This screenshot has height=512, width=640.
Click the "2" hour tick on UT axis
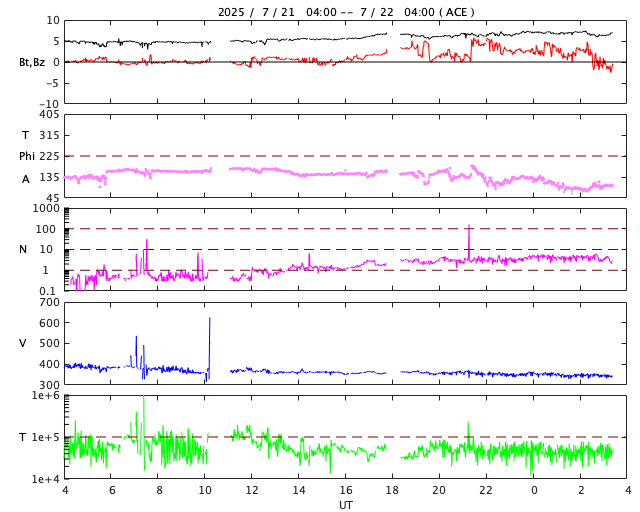click(581, 490)
